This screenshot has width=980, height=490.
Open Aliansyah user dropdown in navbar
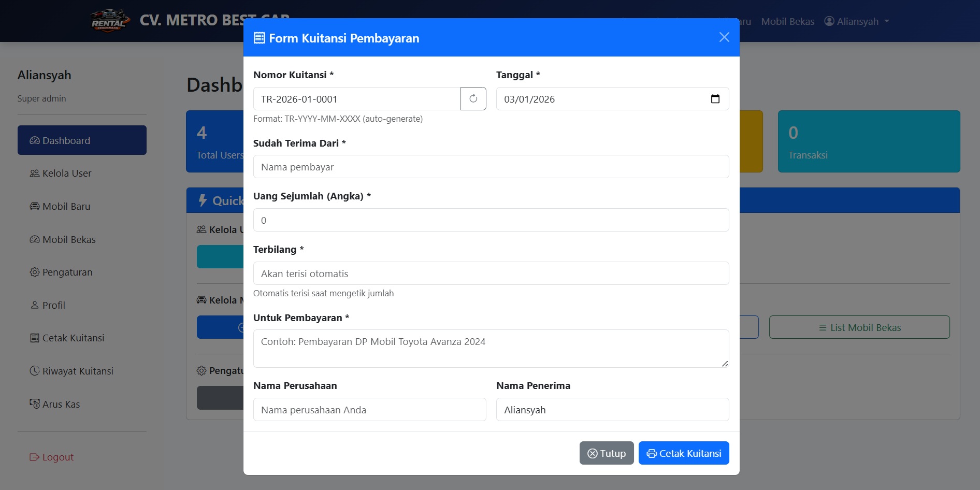[857, 21]
